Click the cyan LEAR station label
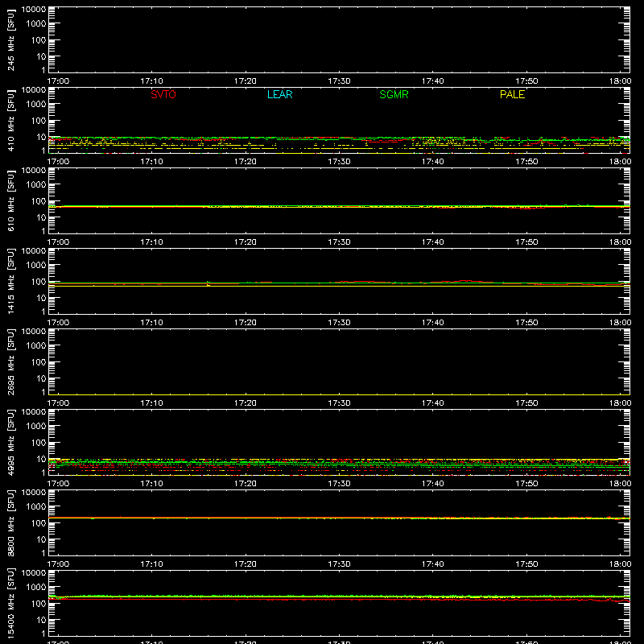Screen dimensions: 644x644 tap(279, 94)
